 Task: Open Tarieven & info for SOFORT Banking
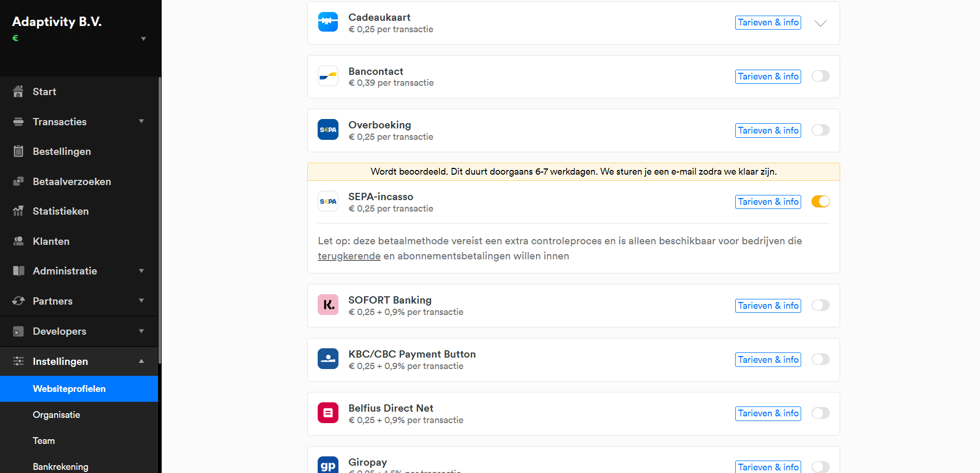point(768,306)
